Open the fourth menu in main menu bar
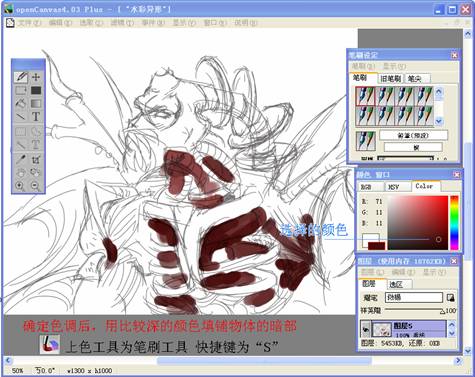 (x=122, y=23)
